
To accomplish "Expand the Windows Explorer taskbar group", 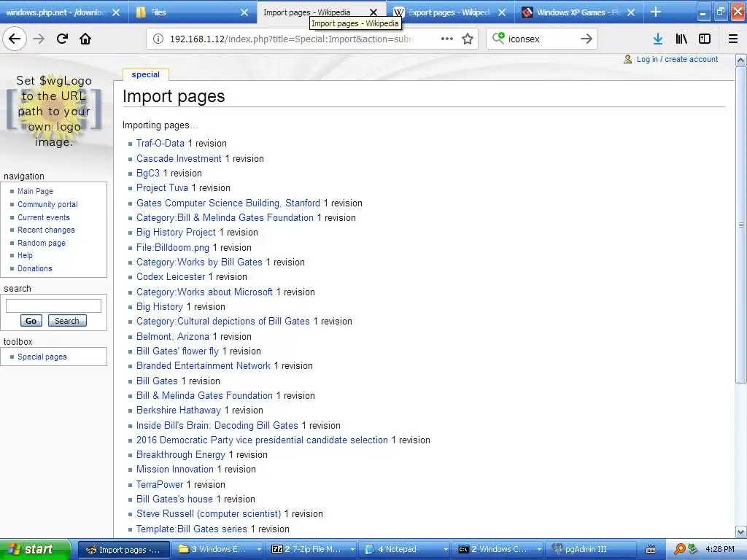I will [x=259, y=550].
